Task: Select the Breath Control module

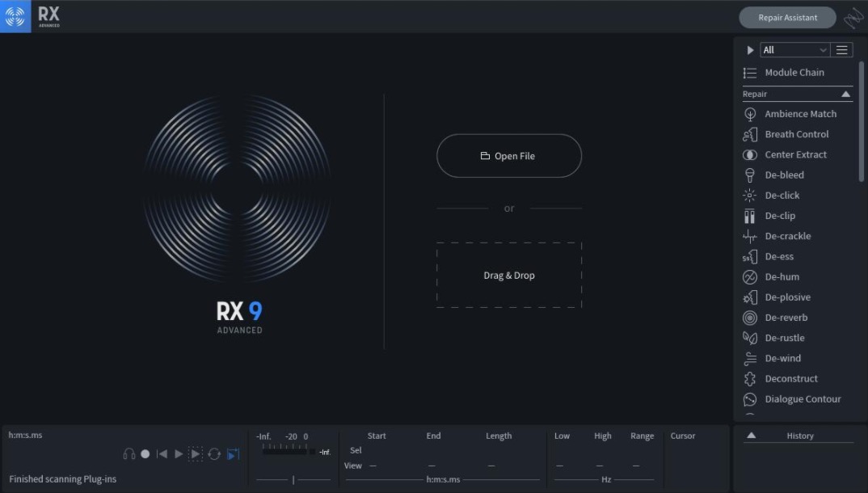Action: tap(796, 134)
